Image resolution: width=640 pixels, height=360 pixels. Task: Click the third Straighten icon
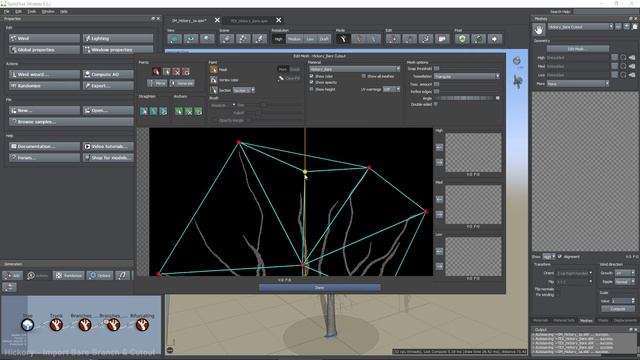pos(163,111)
